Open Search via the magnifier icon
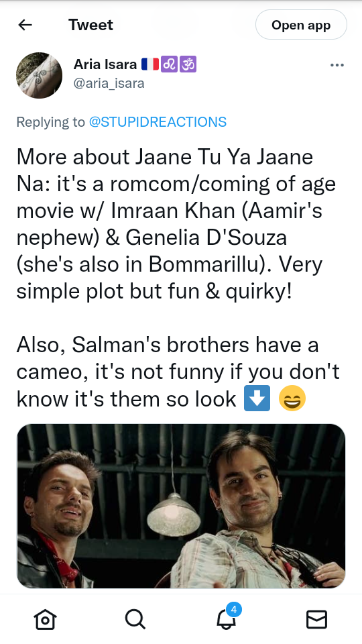The width and height of the screenshot is (362, 644). click(135, 619)
